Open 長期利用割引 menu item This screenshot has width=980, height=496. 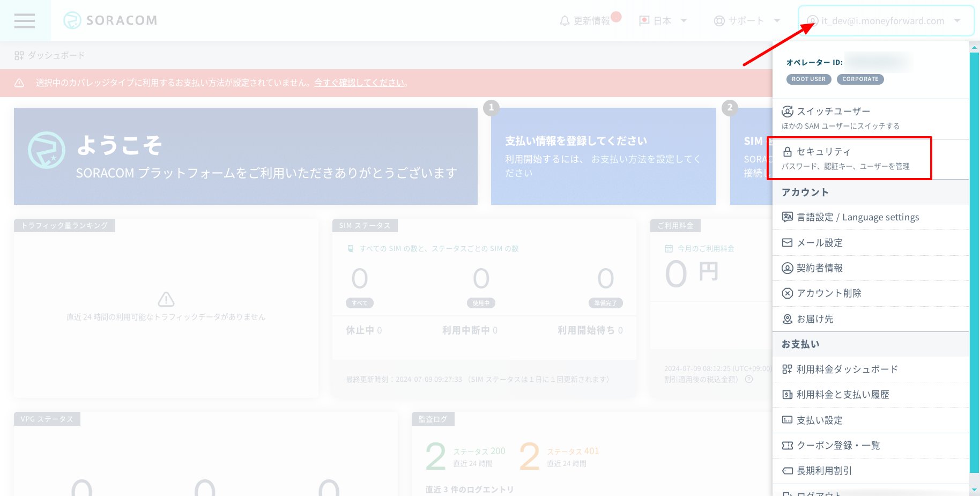coord(871,471)
